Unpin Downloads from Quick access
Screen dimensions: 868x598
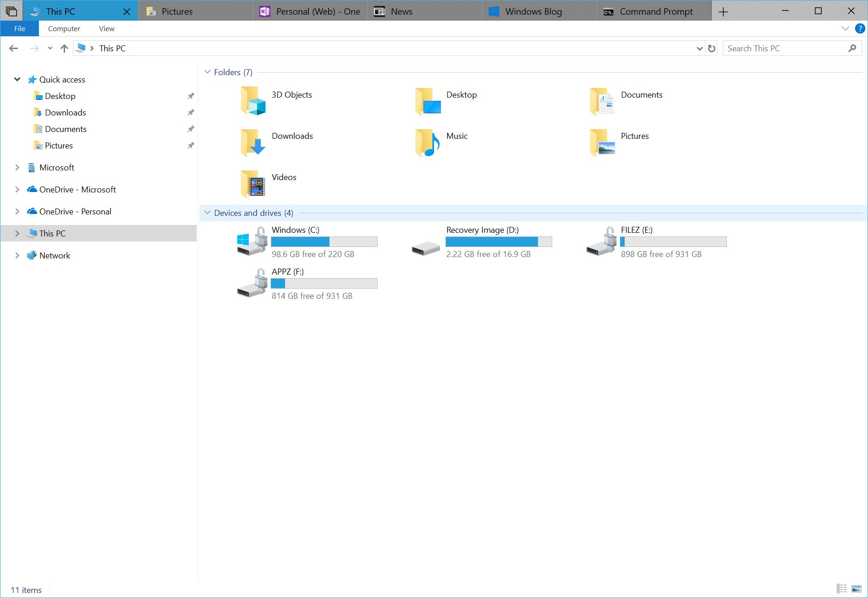(x=191, y=112)
